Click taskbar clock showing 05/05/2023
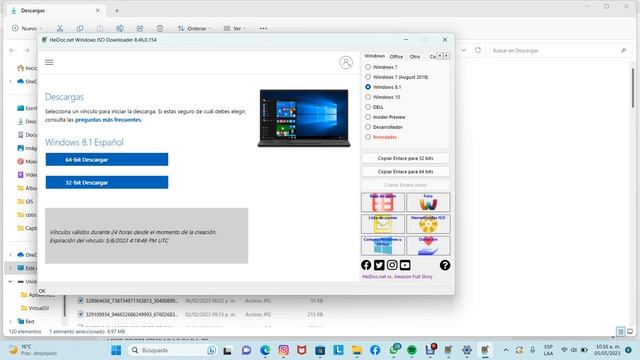This screenshot has height=360, width=640. [x=607, y=350]
